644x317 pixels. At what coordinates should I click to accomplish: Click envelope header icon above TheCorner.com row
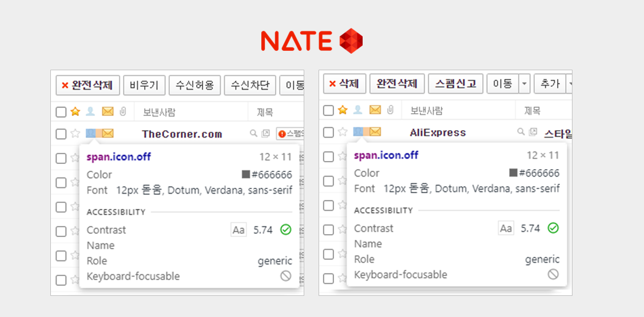coord(108,111)
